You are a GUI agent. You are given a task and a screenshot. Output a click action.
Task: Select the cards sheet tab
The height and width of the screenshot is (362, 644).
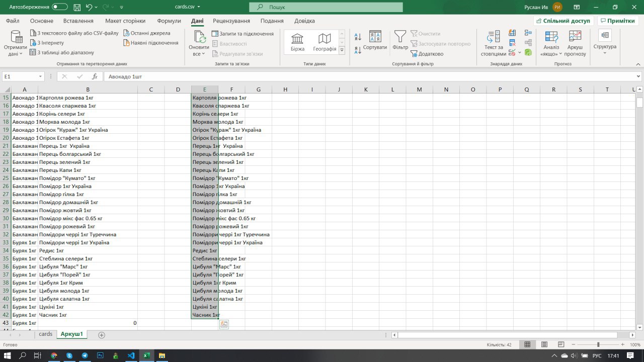pos(45,334)
